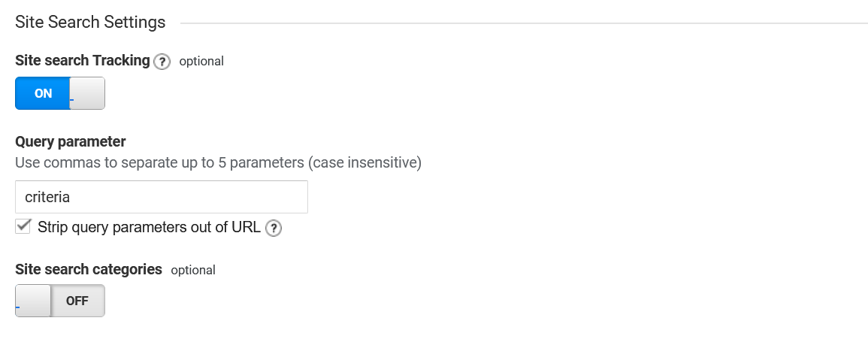Click 'optional' text beside Site search Tracking
The image size is (868, 345).
pyautogui.click(x=201, y=62)
